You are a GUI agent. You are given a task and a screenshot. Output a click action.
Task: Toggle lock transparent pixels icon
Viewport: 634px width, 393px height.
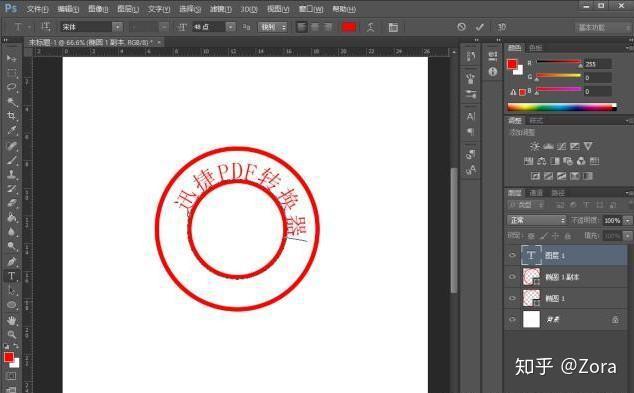(x=531, y=236)
